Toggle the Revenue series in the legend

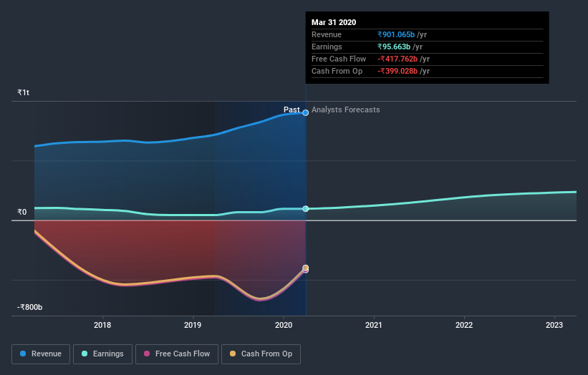click(42, 354)
